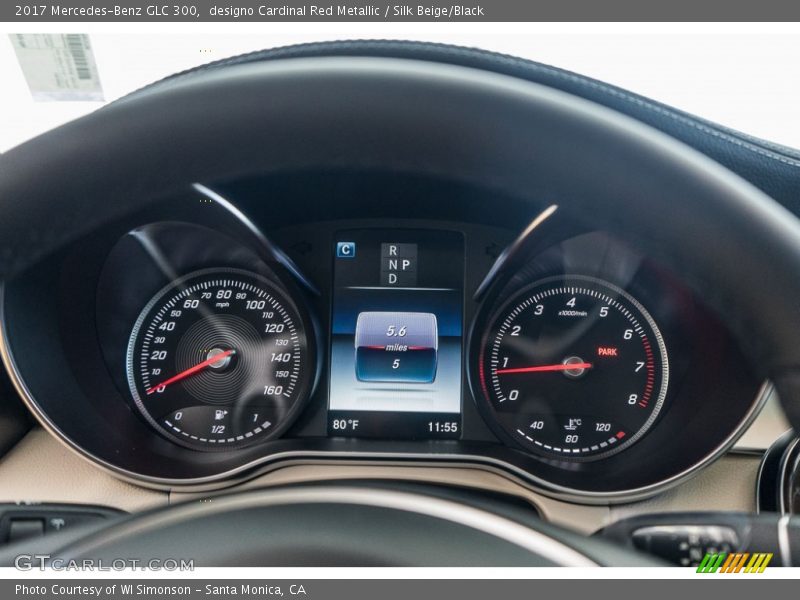Click the green-orange striped logo at bottom right
The height and width of the screenshot is (600, 800).
pyautogui.click(x=734, y=563)
